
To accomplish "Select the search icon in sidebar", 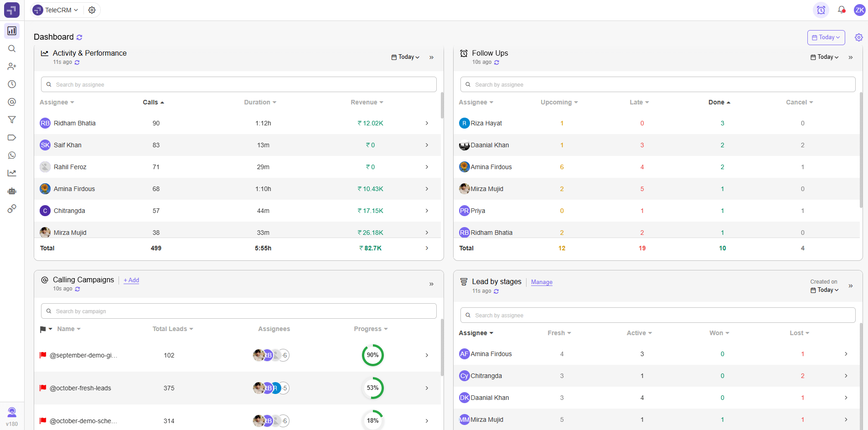I will tap(12, 49).
